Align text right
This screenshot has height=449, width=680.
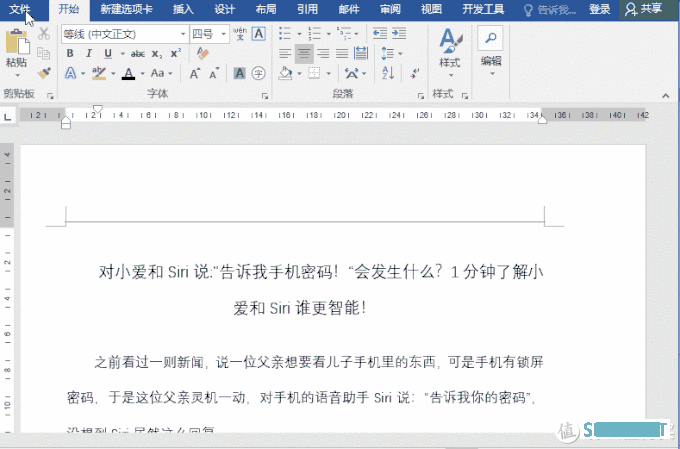(x=323, y=54)
